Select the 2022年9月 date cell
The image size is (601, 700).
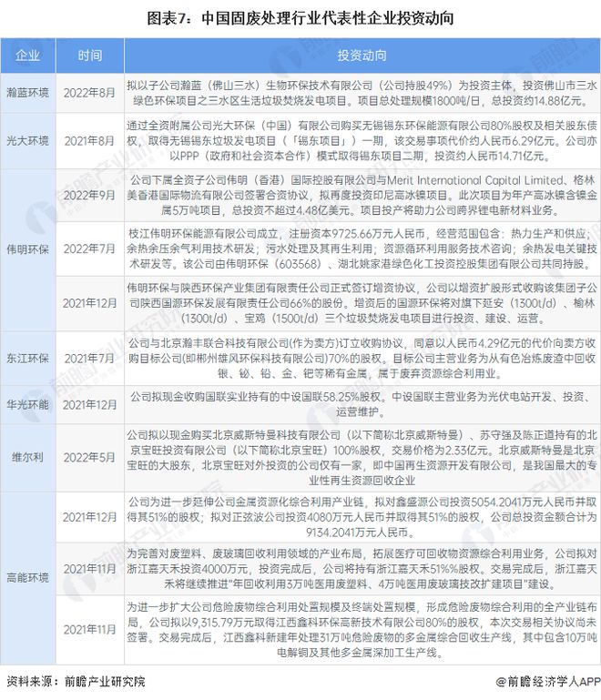(90, 195)
